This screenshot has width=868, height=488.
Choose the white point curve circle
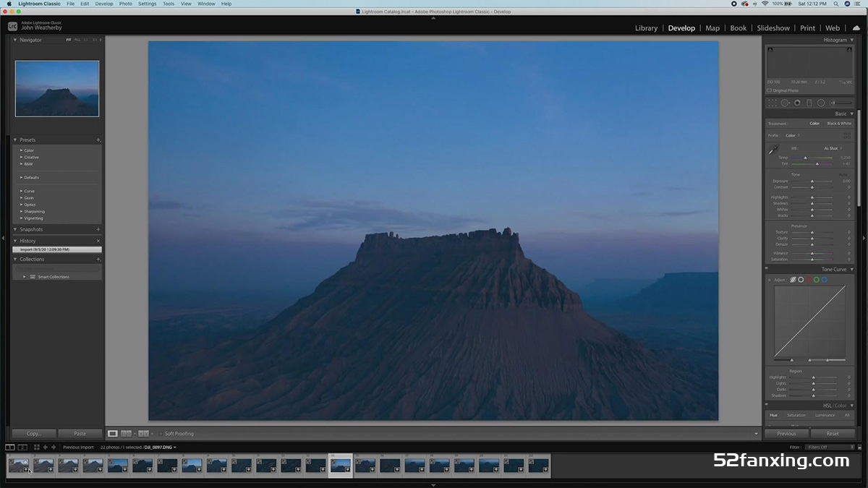[801, 279]
